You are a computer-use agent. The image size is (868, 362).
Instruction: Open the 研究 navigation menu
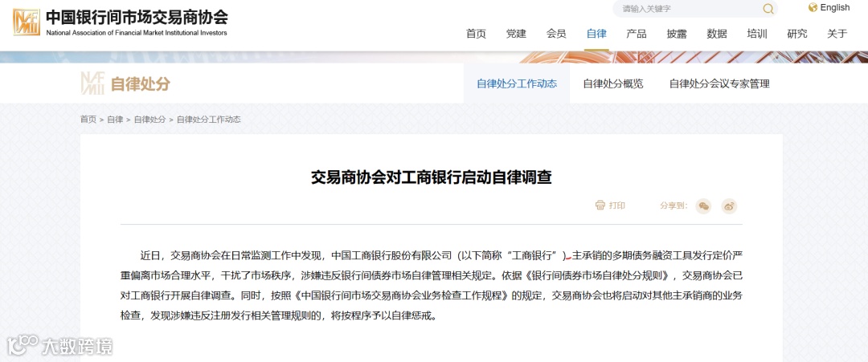coord(797,34)
